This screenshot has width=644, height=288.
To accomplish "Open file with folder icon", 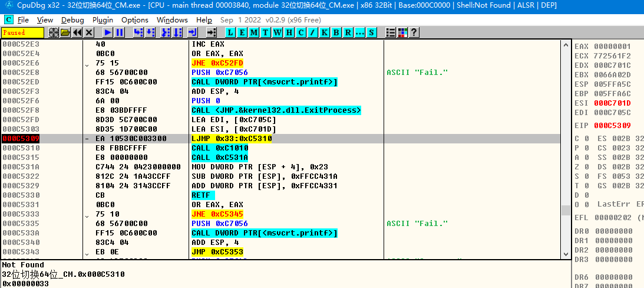I will pos(65,33).
